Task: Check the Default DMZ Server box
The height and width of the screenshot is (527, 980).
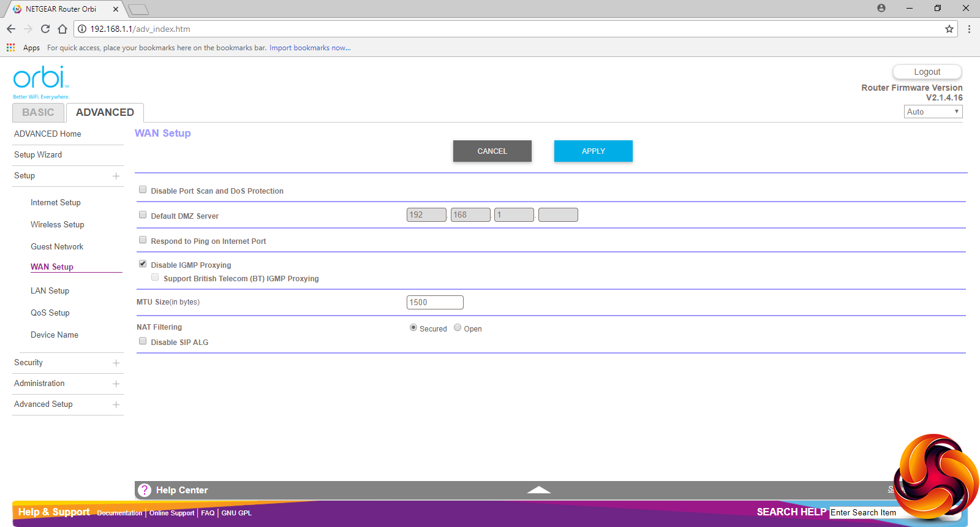Action: [143, 215]
